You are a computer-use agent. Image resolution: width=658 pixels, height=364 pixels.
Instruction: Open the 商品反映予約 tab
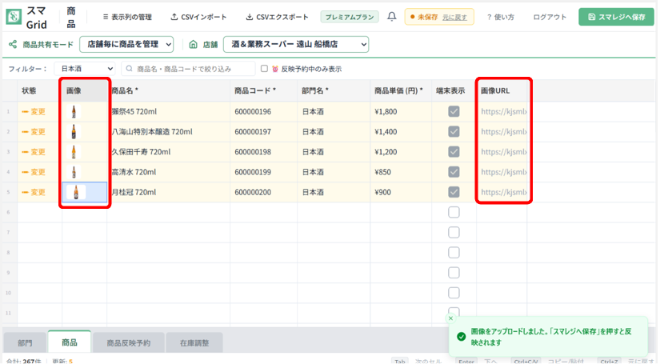point(128,343)
